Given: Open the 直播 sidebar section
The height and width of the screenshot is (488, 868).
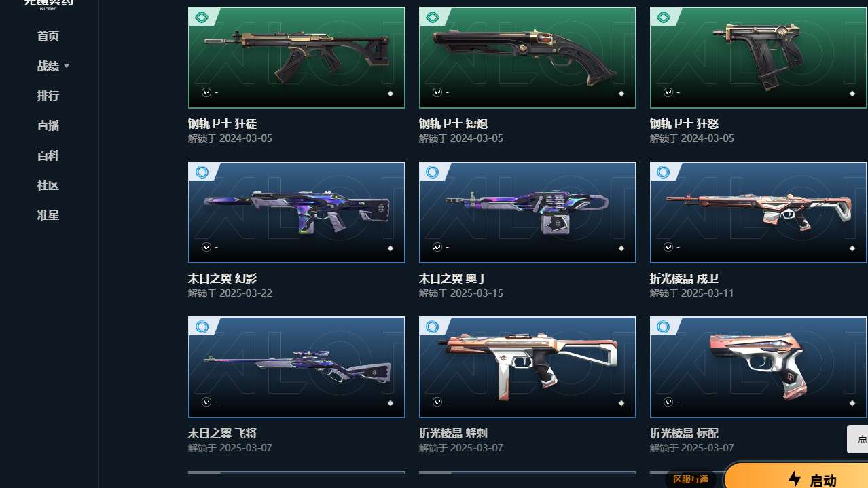Looking at the screenshot, I should pyautogui.click(x=48, y=126).
